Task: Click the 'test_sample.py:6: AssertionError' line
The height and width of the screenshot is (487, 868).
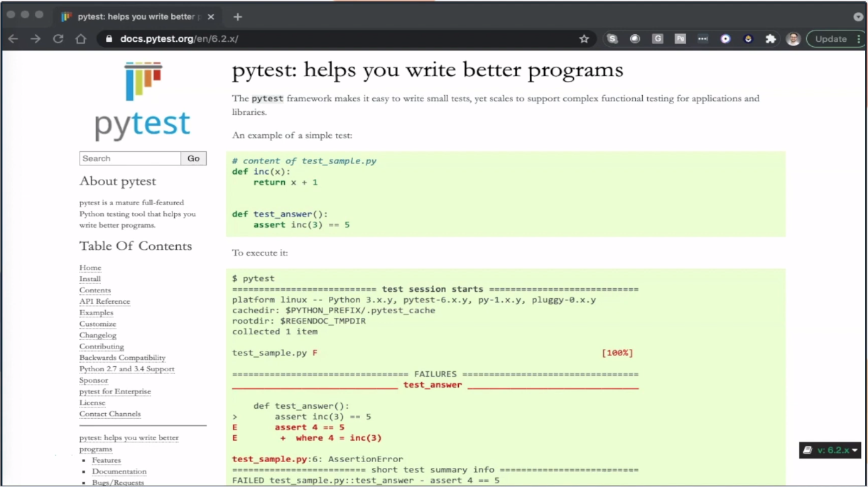Action: (318, 459)
